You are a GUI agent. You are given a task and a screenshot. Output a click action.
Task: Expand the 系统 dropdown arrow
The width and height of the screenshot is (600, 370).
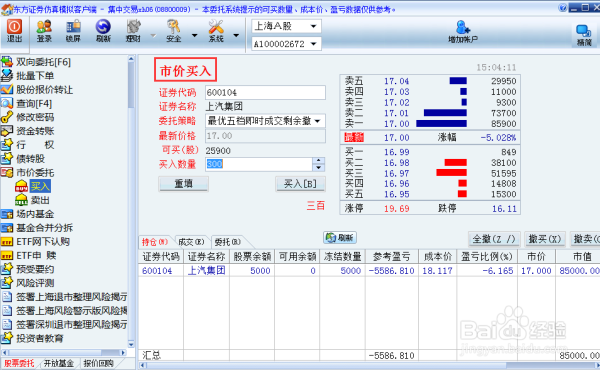coord(236,35)
